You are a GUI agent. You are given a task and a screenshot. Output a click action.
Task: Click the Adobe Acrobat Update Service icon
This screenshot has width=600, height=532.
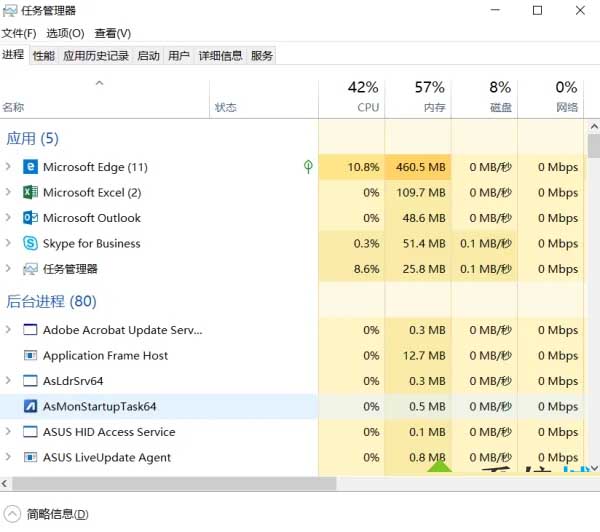click(30, 330)
